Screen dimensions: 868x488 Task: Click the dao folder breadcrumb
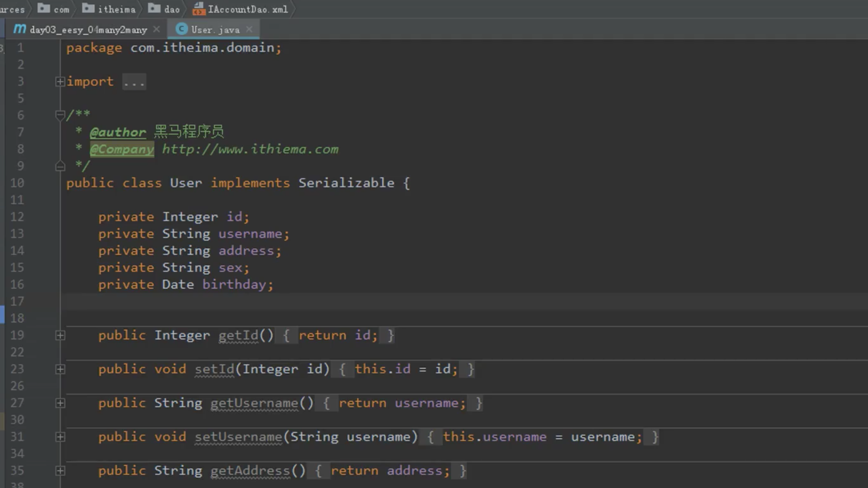click(x=171, y=9)
